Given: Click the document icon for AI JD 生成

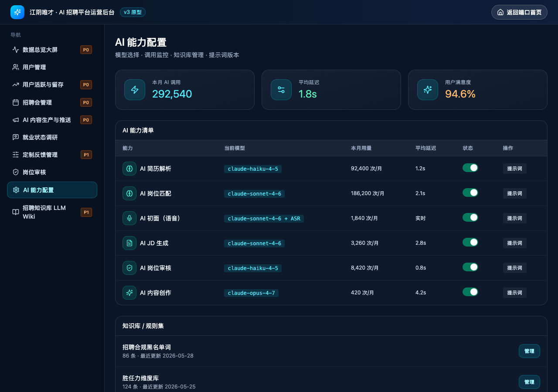Looking at the screenshot, I should pos(129,243).
